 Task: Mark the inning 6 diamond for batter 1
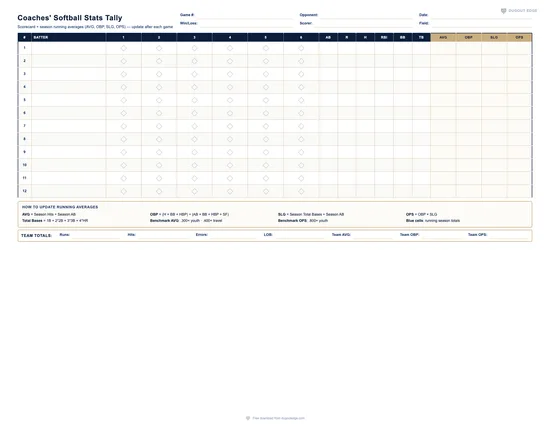[x=301, y=48]
